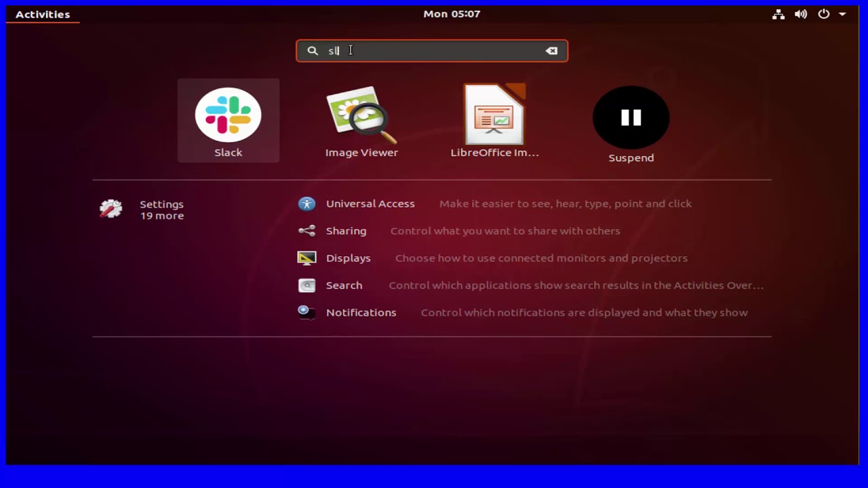Screen dimensions: 868x488
Task: Expand the system menu arrow
Action: click(x=842, y=14)
